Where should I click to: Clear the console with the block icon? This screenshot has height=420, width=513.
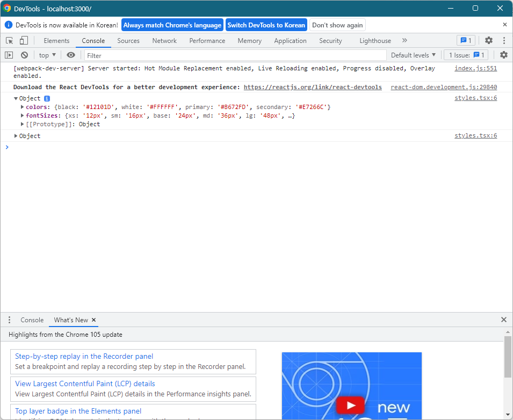pos(25,55)
